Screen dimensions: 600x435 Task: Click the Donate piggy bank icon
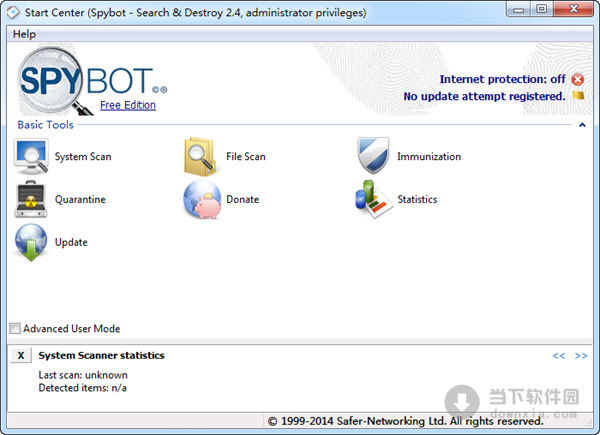[x=201, y=199]
